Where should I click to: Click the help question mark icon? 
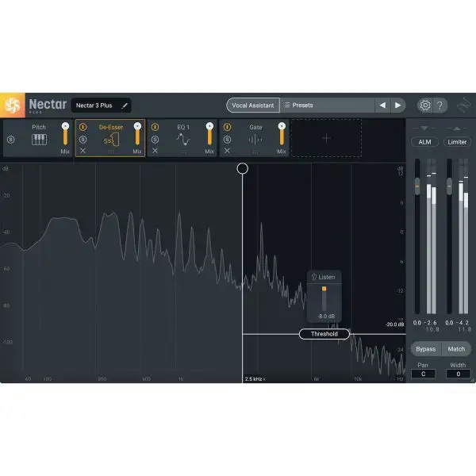[441, 105]
